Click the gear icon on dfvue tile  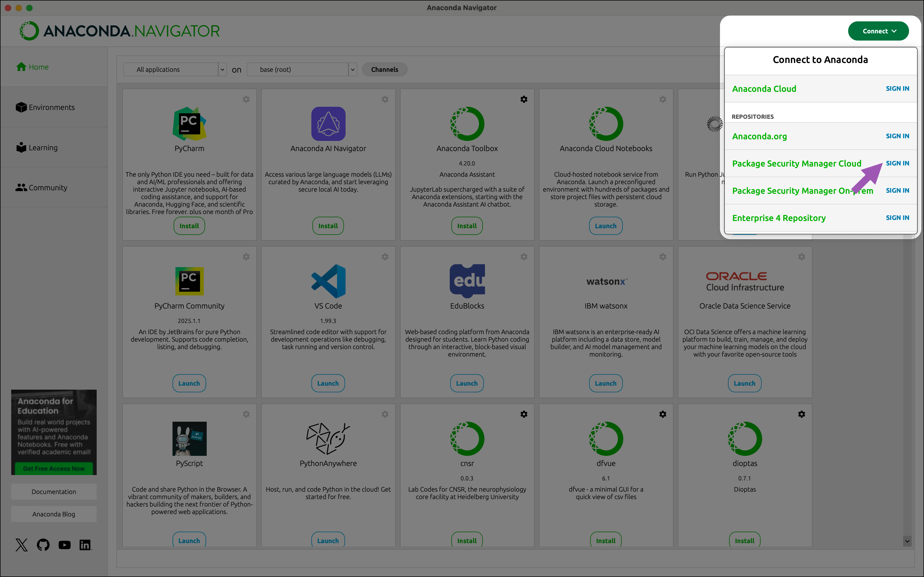663,414
